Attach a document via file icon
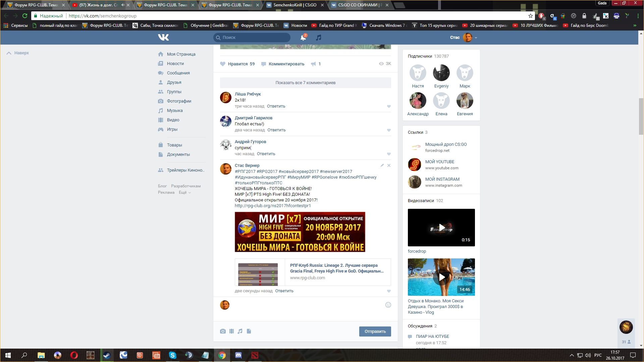 249,331
